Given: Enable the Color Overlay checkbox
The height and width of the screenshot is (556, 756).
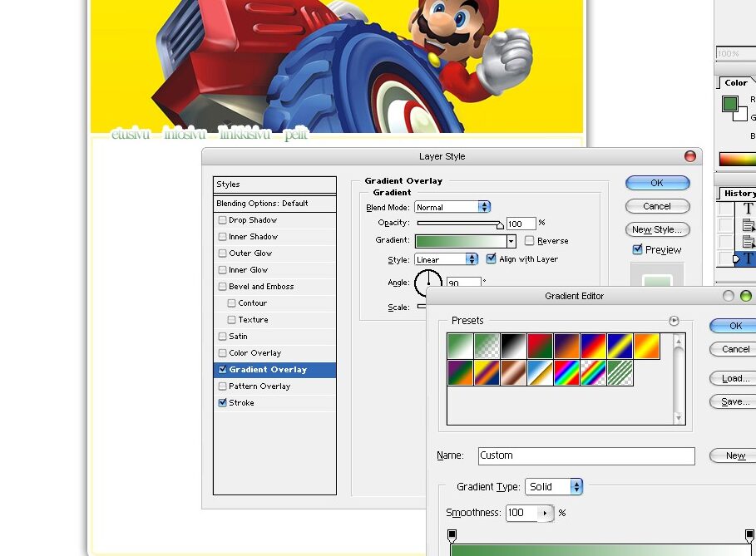Looking at the screenshot, I should point(222,353).
